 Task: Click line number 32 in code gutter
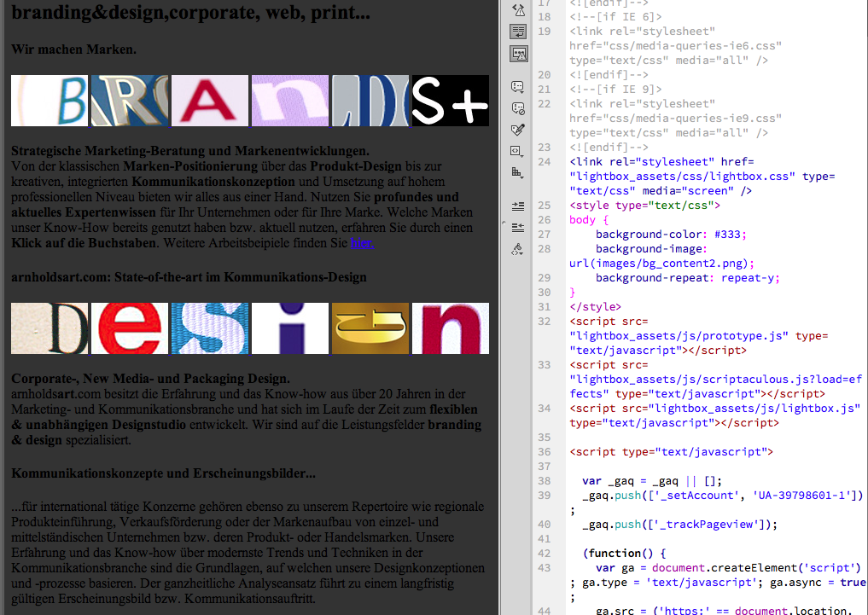tap(545, 322)
